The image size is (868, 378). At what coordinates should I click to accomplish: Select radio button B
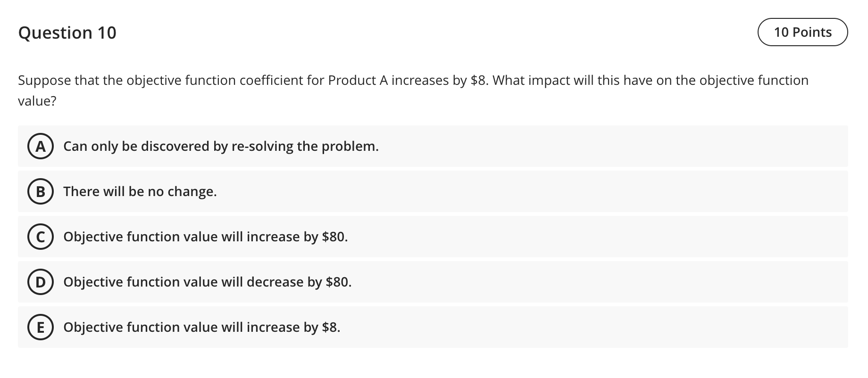(41, 192)
